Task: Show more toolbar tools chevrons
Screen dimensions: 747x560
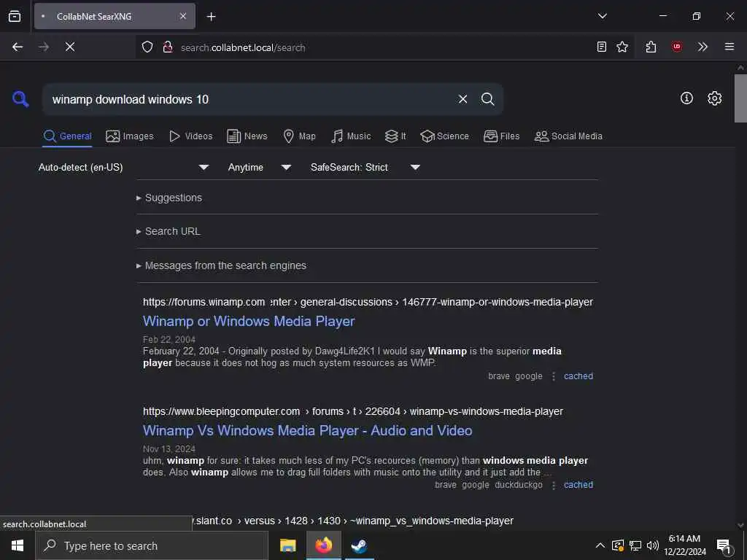Action: (703, 47)
